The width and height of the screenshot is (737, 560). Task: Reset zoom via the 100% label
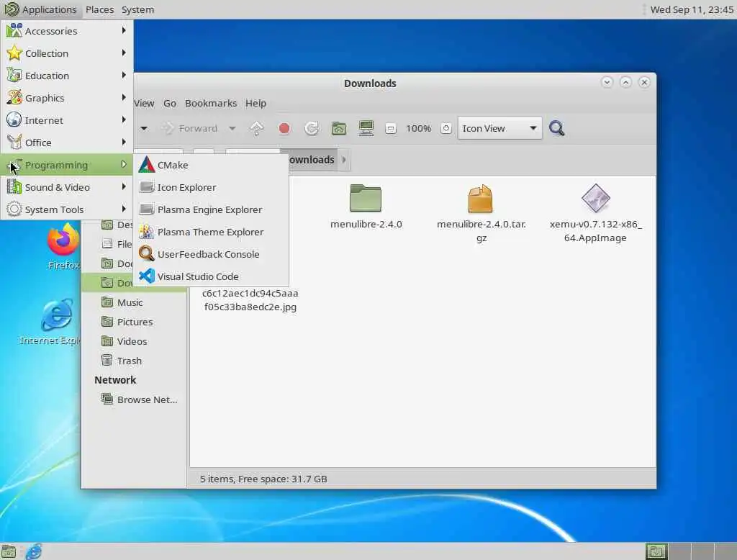[418, 128]
